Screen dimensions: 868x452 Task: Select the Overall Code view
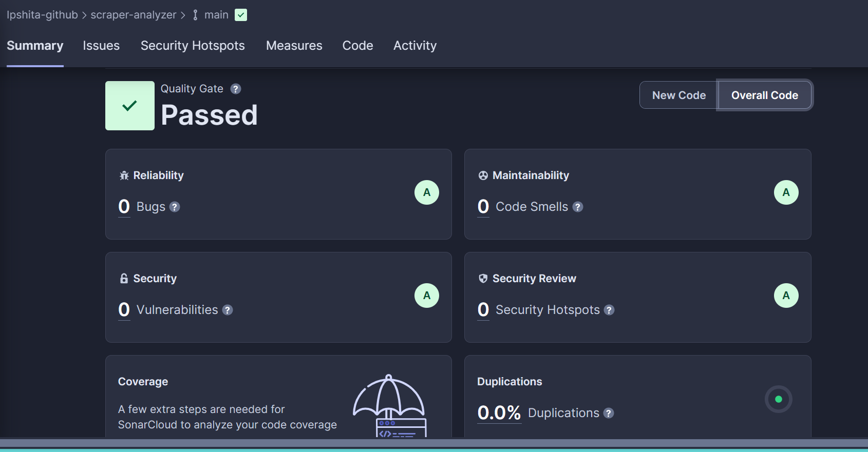point(765,95)
